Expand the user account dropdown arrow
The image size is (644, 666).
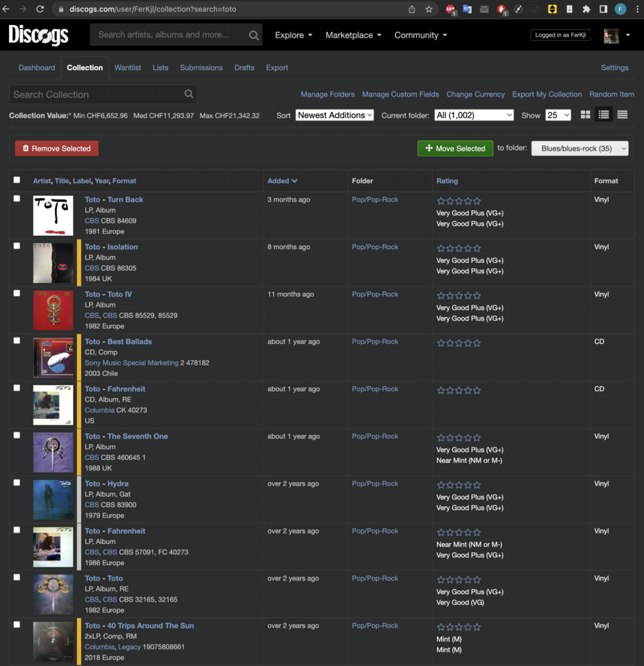click(x=628, y=35)
